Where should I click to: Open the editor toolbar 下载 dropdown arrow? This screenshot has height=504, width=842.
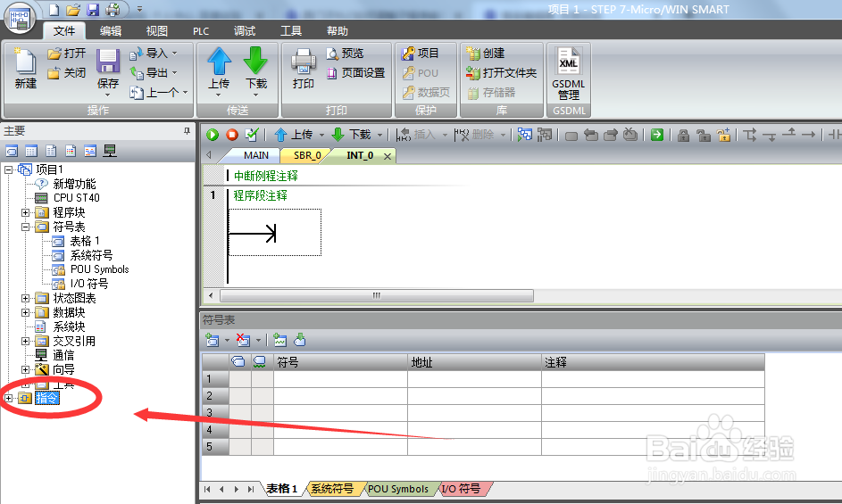click(x=379, y=135)
